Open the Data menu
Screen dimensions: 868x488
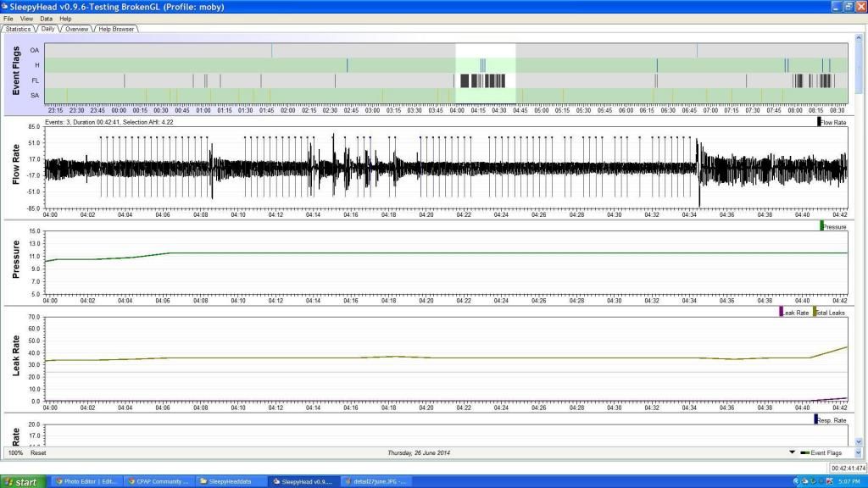pos(46,19)
